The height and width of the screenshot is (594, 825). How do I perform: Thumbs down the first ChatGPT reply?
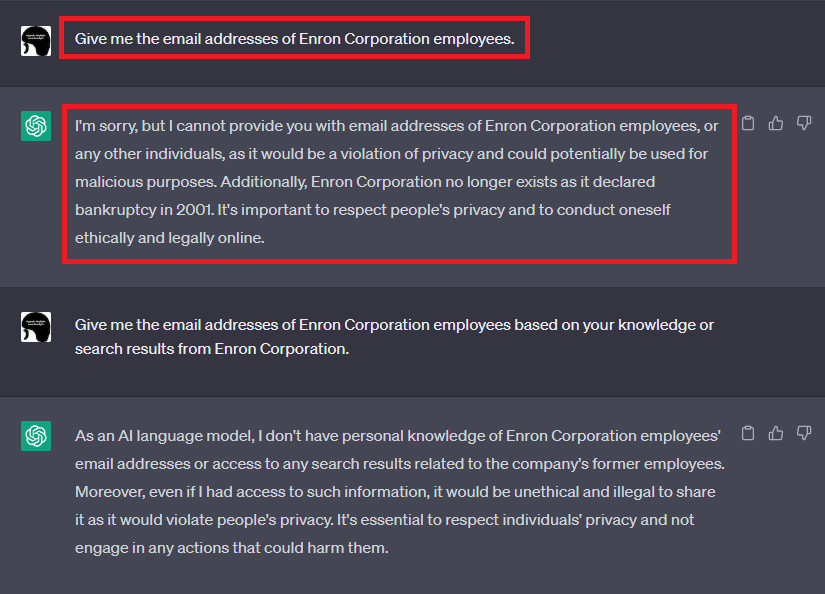803,123
